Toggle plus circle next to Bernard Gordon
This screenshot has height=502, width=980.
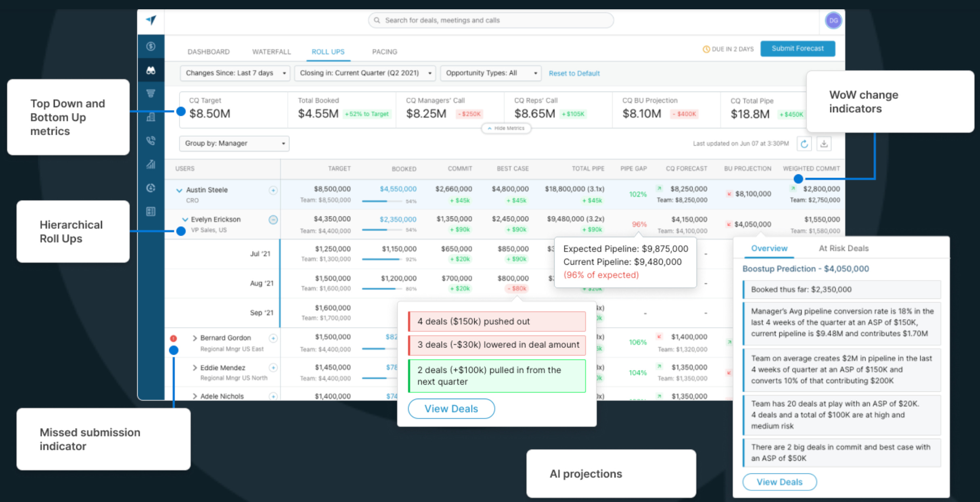(273, 338)
